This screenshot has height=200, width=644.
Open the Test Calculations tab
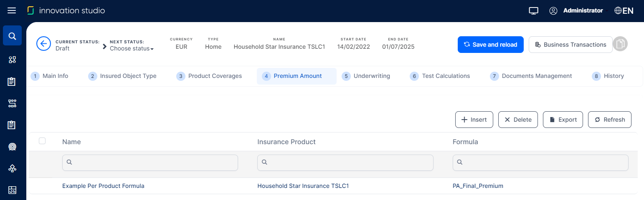coord(441,76)
